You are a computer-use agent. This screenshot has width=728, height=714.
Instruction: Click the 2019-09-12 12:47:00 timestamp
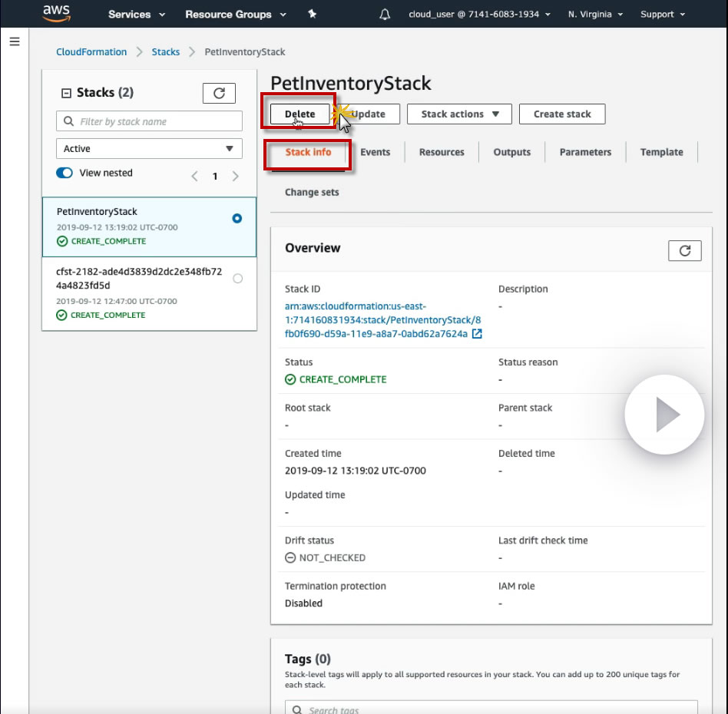117,301
